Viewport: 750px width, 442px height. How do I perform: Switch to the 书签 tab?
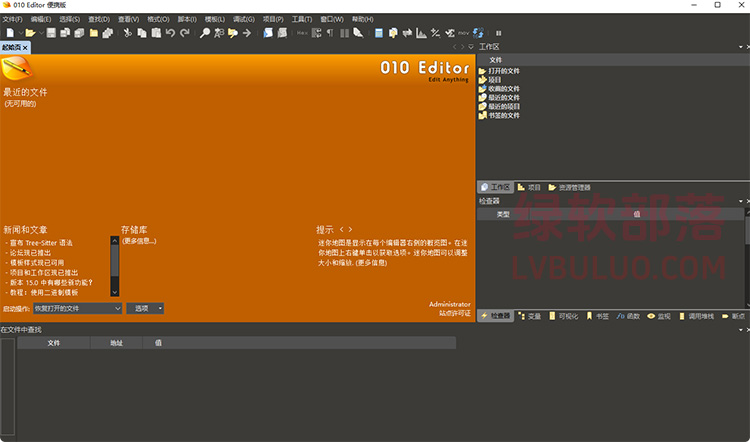pos(598,316)
